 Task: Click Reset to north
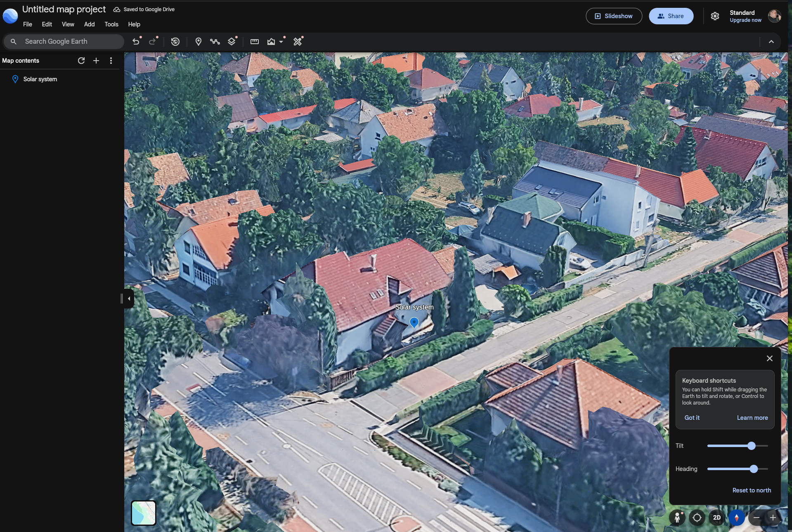[x=752, y=490]
